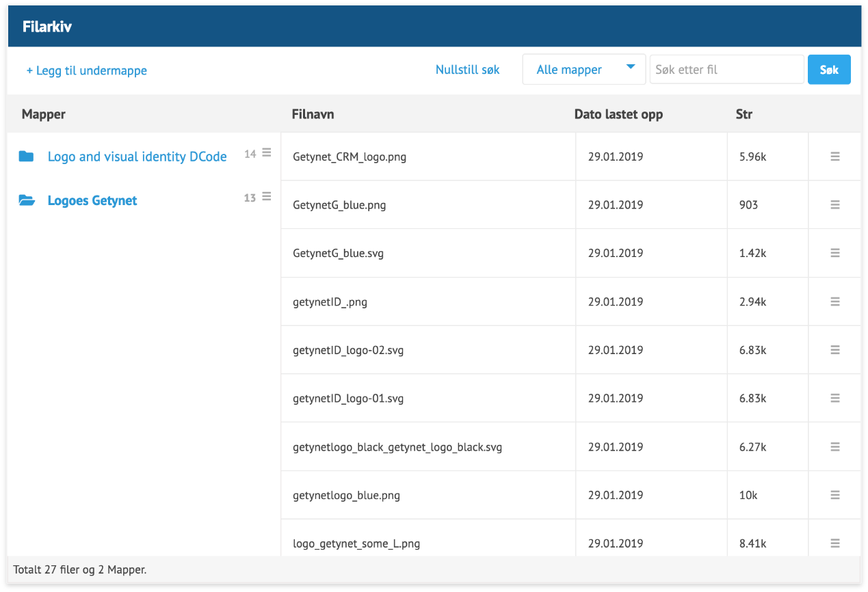Open Logo and visual identity DCode folder
The image size is (868, 592).
pyautogui.click(x=137, y=157)
